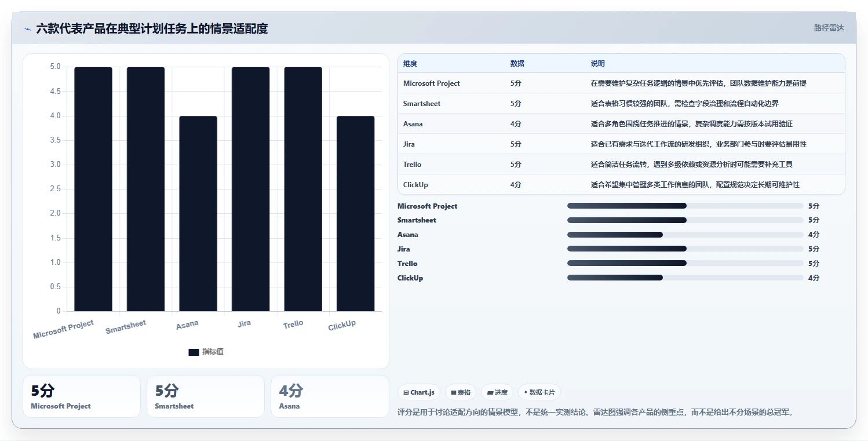Image resolution: width=868 pixels, height=441 pixels.
Task: Click the Trello bar in chart
Action: click(x=303, y=189)
